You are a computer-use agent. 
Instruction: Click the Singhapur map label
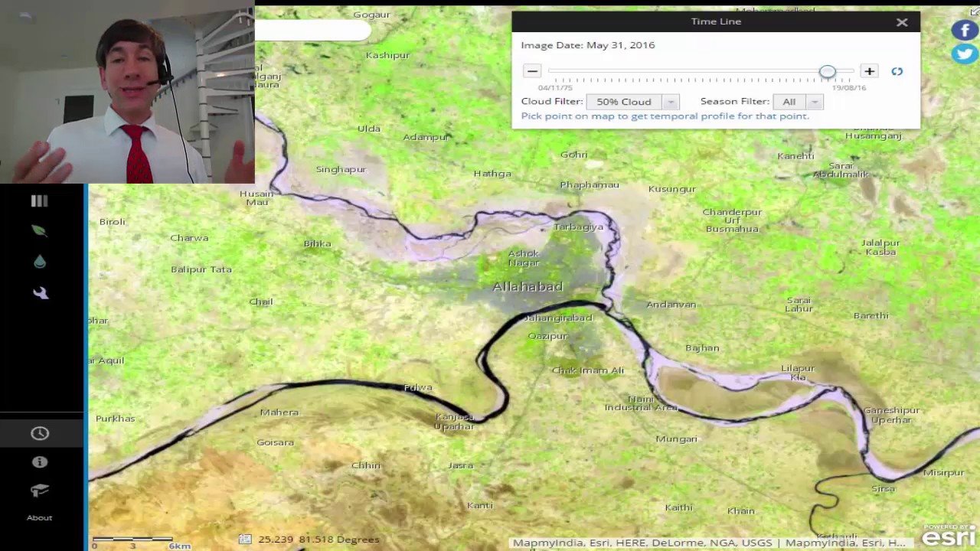(x=341, y=169)
